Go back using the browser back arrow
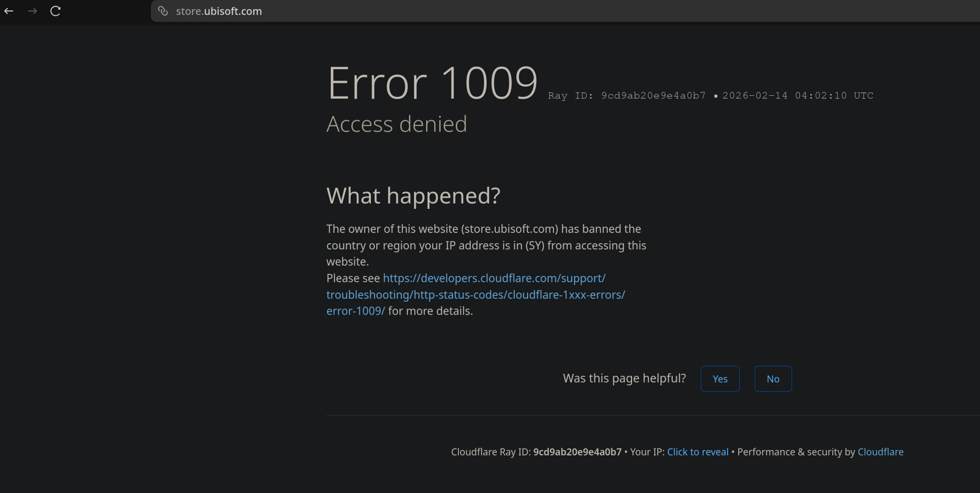The height and width of the screenshot is (493, 980). pos(9,11)
